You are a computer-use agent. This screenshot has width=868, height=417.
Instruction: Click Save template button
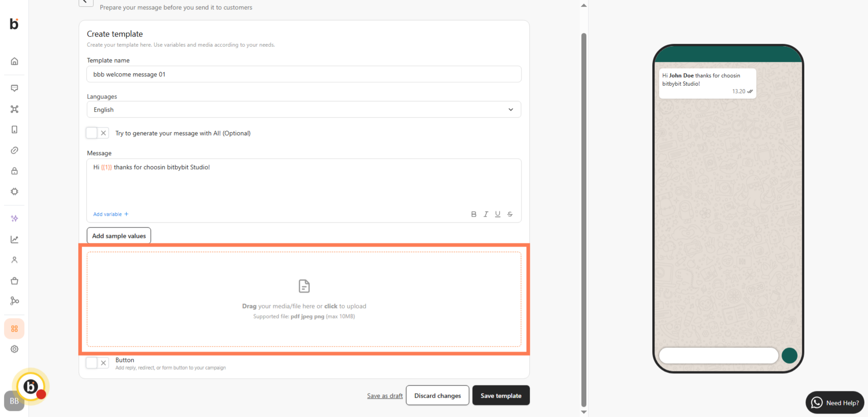tap(501, 396)
